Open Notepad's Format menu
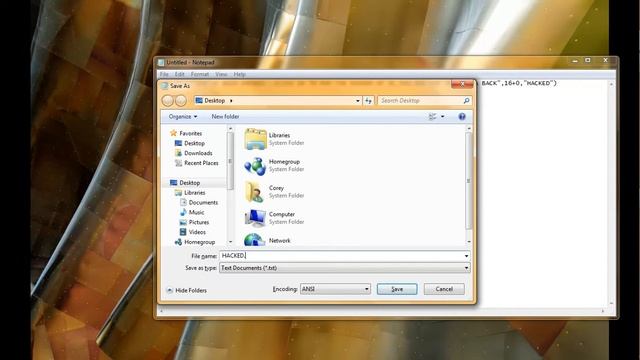The width and height of the screenshot is (640, 360). [200, 74]
